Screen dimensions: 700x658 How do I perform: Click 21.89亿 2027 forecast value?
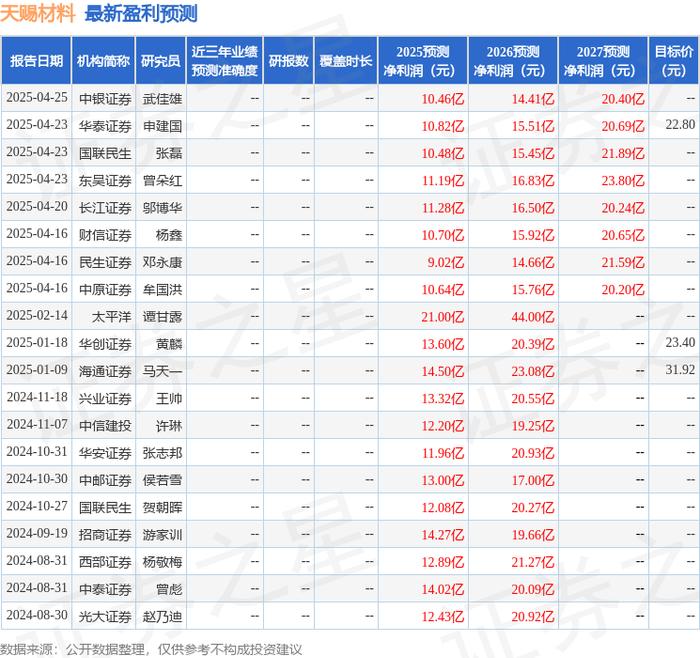pyautogui.click(x=623, y=153)
